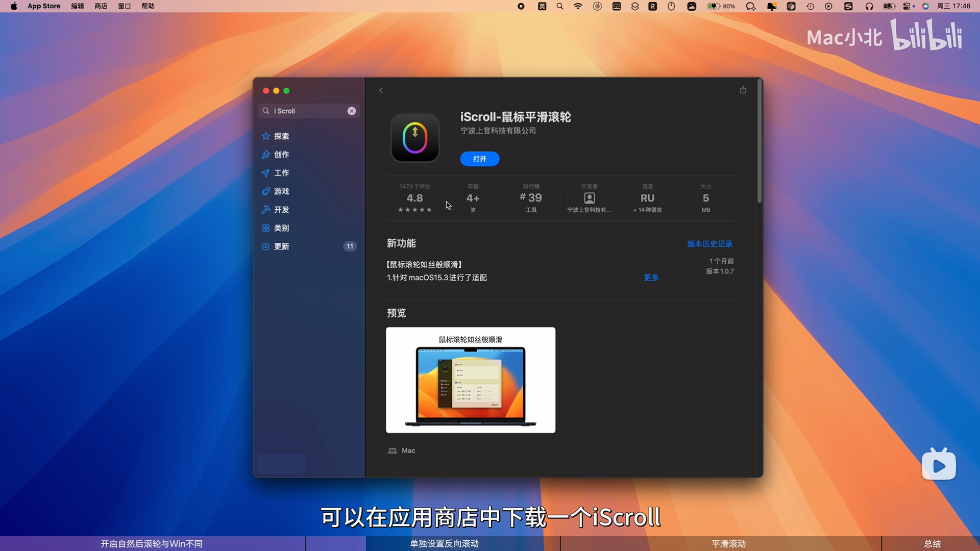Click the share icon at top right
980x551 pixels.
point(743,90)
